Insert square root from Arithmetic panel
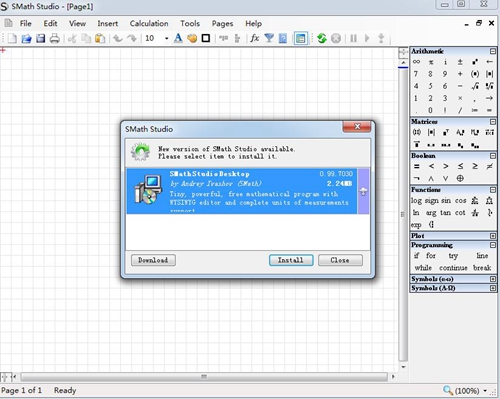500x399 pixels. coord(475,86)
